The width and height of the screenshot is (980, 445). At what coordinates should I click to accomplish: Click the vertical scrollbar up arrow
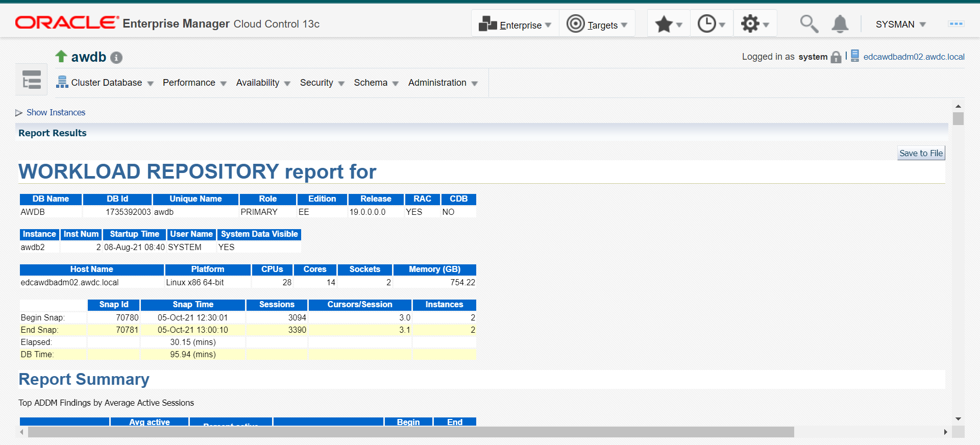pyautogui.click(x=958, y=106)
